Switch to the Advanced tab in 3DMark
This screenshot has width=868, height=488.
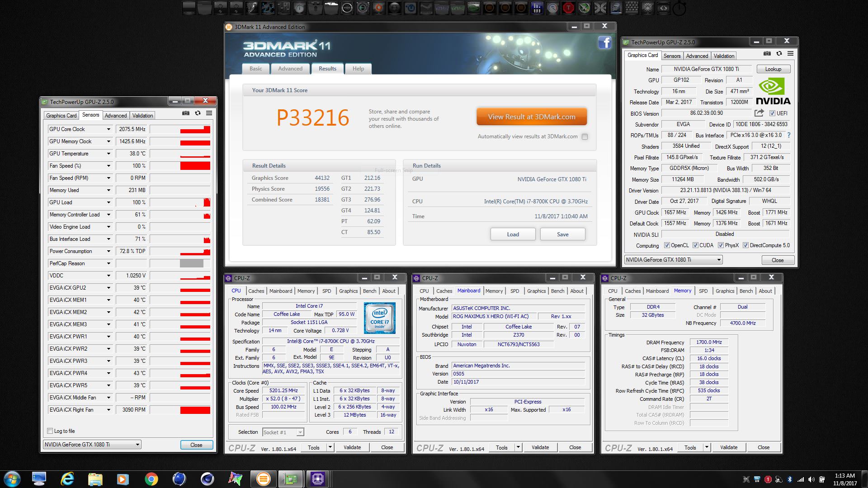(290, 69)
